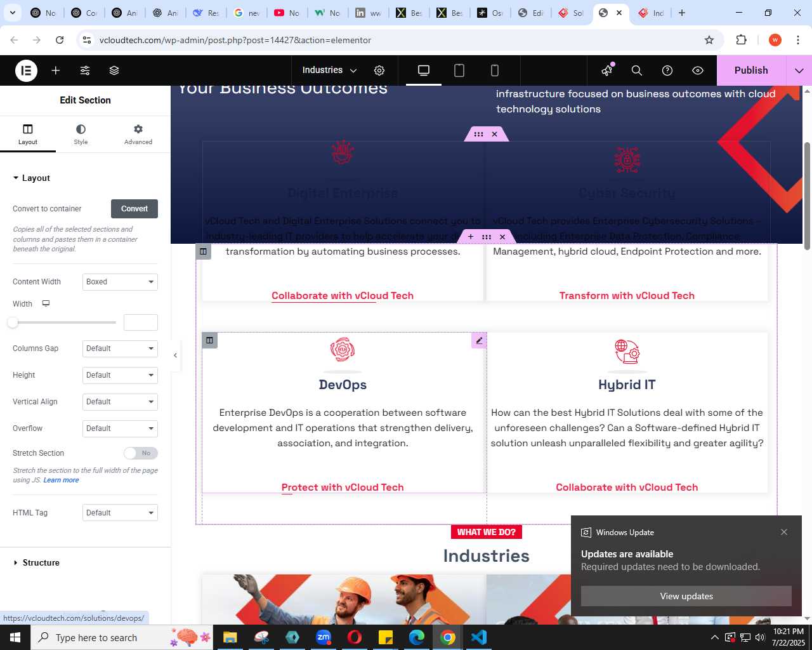Image resolution: width=812 pixels, height=650 pixels.
Task: Reload the page in Chrome
Action: tap(60, 40)
